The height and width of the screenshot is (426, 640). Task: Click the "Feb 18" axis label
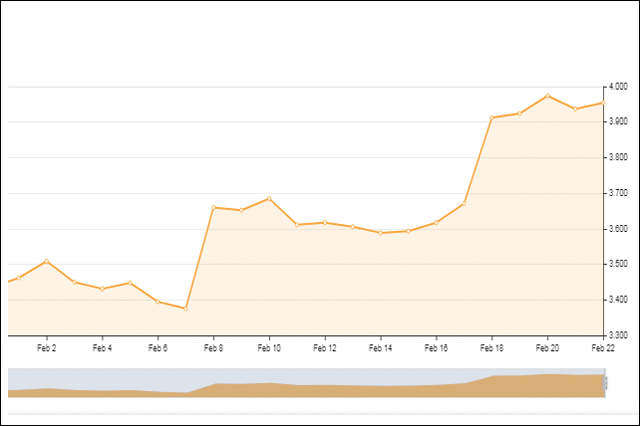(492, 348)
